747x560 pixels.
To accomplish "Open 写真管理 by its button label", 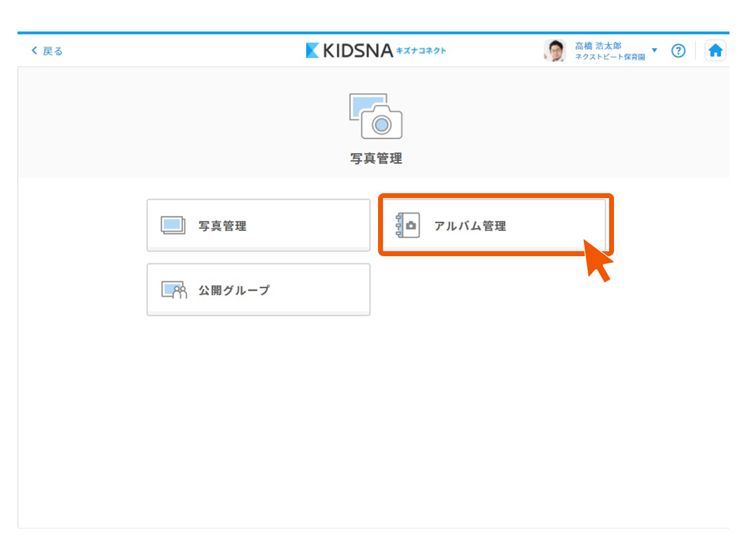I will pyautogui.click(x=222, y=226).
